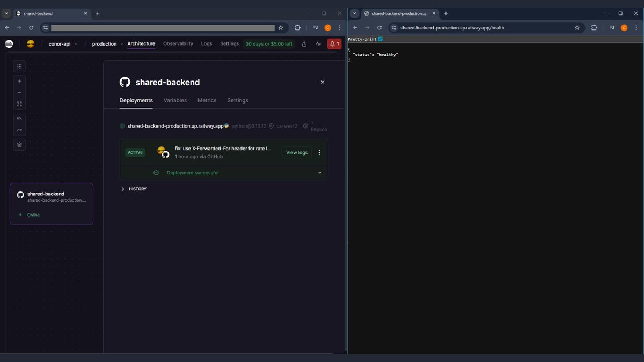Click the share/upload icon in Railway header
644x362 pixels.
[x=305, y=44]
